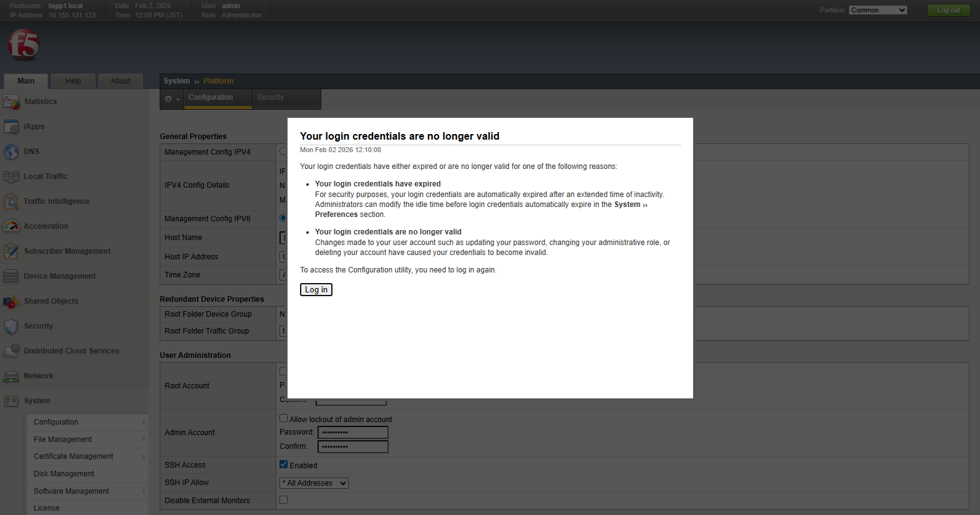This screenshot has height=515, width=980.
Task: Click the Log in button
Action: (316, 290)
